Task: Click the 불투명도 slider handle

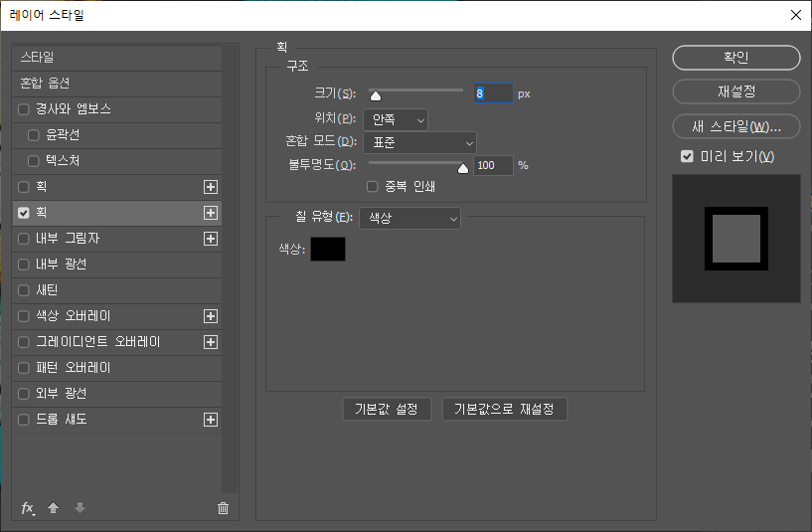Action: pos(463,168)
